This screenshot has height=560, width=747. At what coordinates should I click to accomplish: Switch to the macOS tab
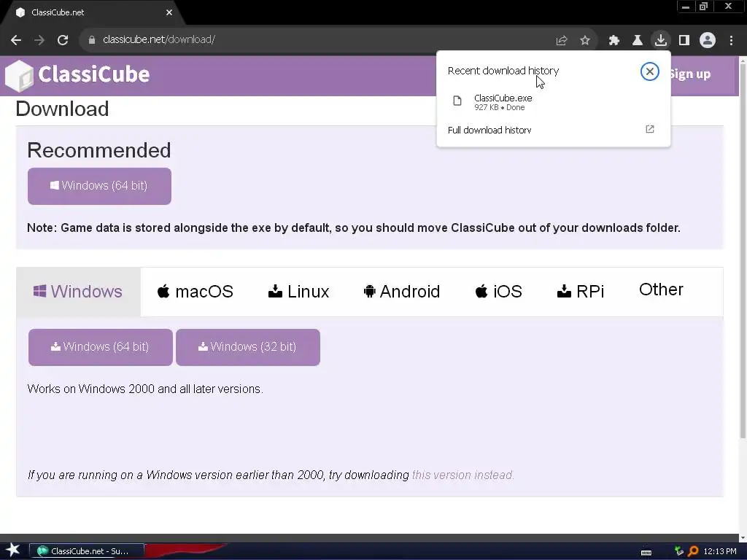click(196, 292)
